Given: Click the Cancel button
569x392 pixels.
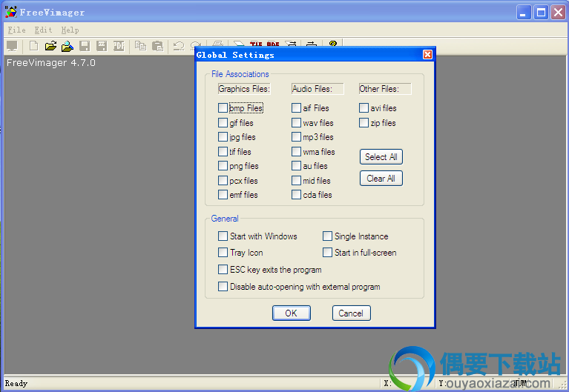Looking at the screenshot, I should pyautogui.click(x=351, y=313).
